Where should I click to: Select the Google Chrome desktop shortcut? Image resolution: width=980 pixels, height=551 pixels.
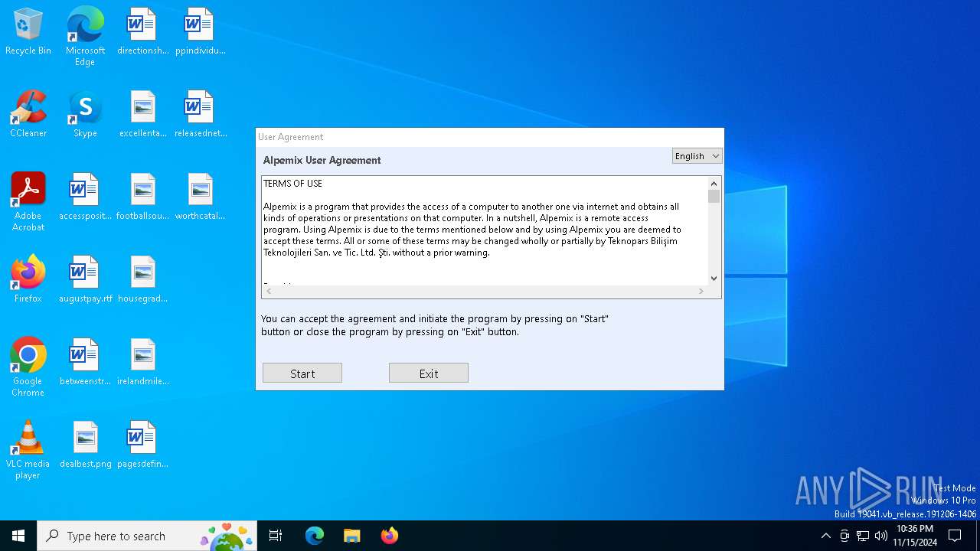[x=28, y=367]
